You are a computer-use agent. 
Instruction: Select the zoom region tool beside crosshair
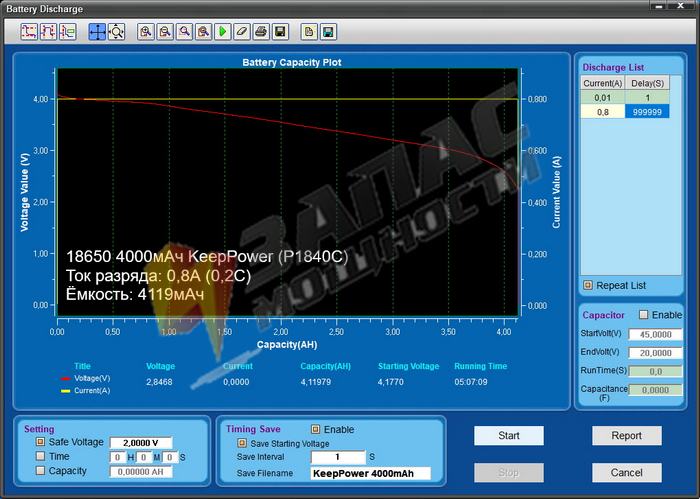point(116,31)
